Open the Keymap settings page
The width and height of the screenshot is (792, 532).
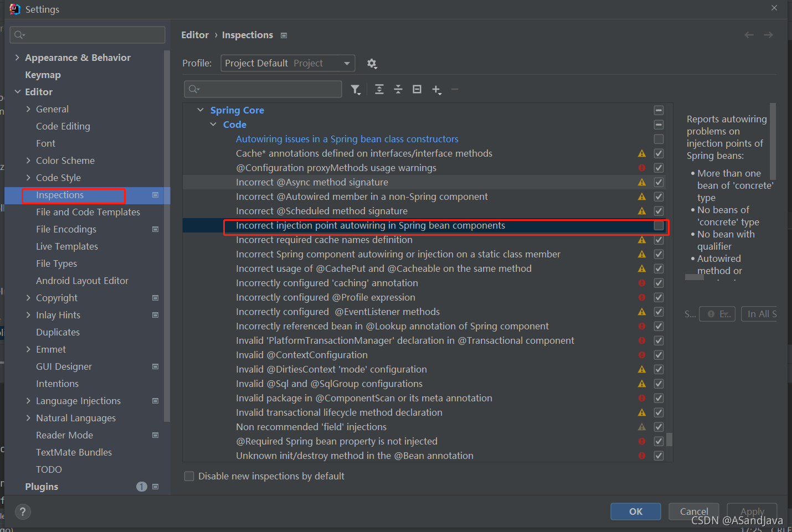(x=43, y=75)
